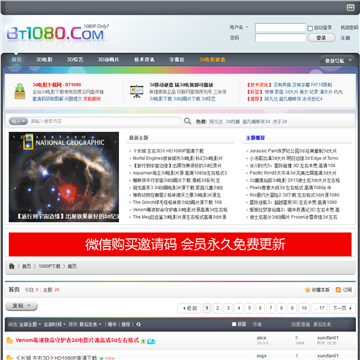Open Pacific Rim thread in recommended list

[x=293, y=173]
